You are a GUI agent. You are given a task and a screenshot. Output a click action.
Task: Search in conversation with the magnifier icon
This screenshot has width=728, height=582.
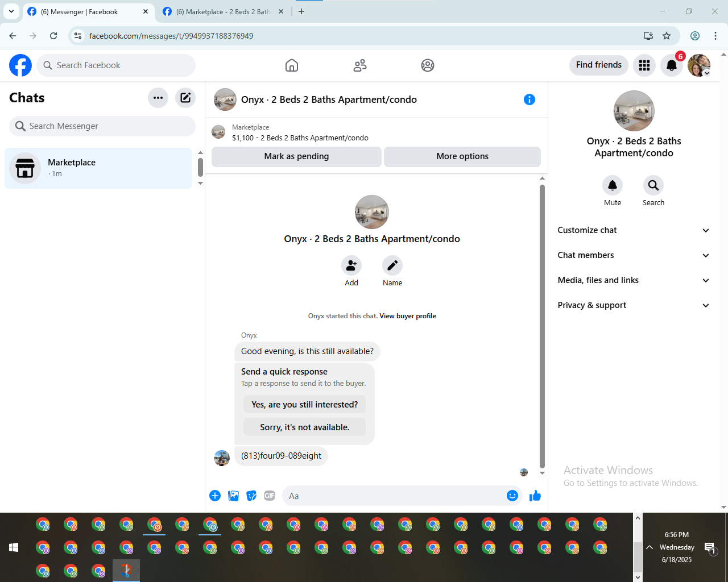(653, 185)
